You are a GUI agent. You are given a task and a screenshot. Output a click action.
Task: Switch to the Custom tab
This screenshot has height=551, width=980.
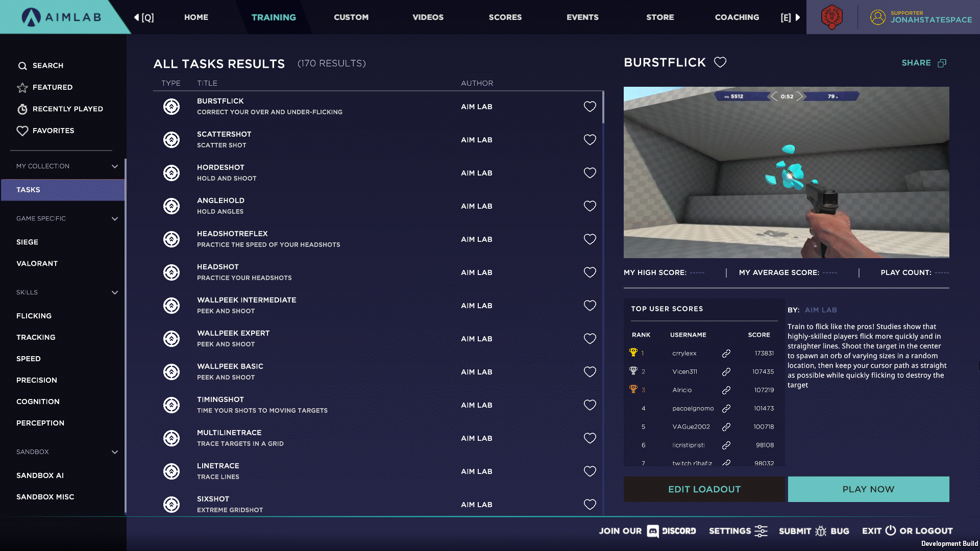pyautogui.click(x=351, y=17)
